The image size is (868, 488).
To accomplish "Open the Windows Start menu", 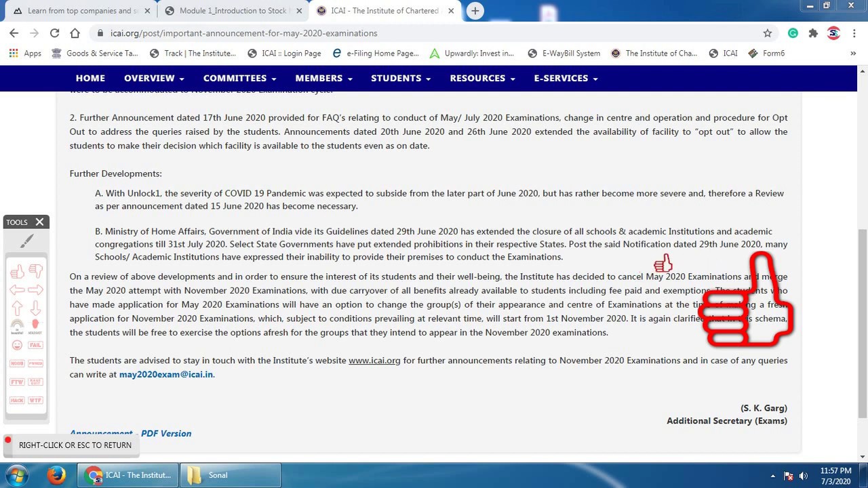I will (18, 474).
